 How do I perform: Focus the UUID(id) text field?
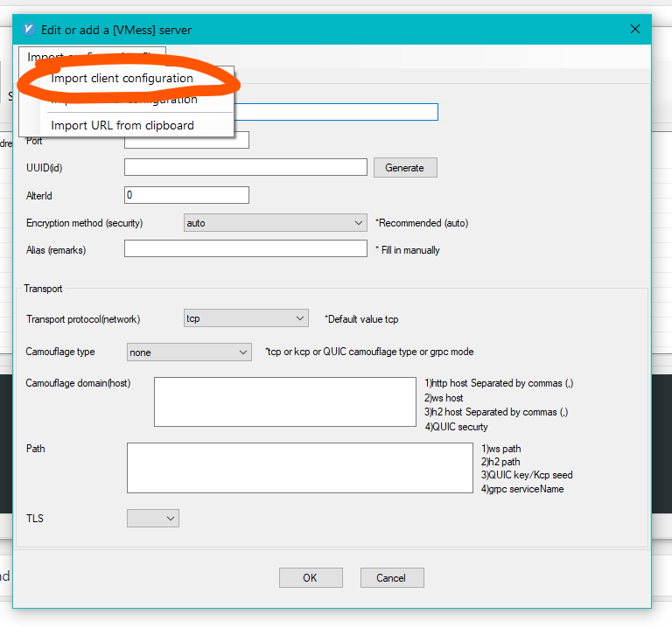pyautogui.click(x=246, y=167)
